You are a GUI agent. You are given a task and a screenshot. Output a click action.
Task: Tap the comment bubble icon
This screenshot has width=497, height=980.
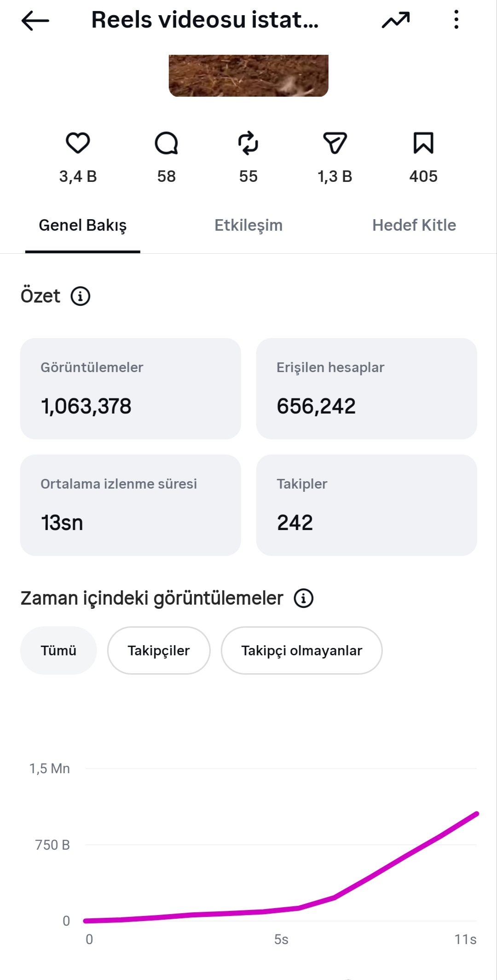coord(166,143)
